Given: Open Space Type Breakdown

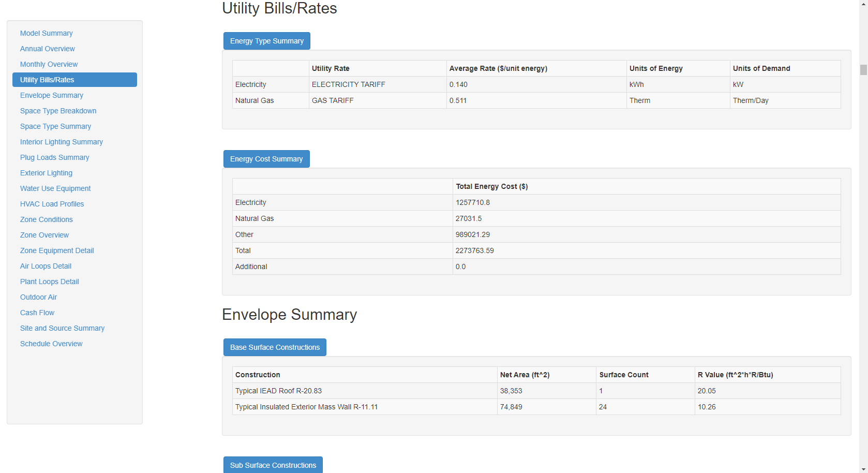Looking at the screenshot, I should 58,110.
